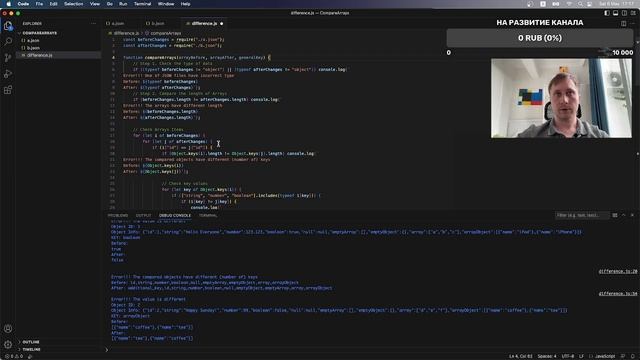Image resolution: width=640 pixels, height=360 pixels.
Task: Open the Source Control view
Action: point(8,58)
